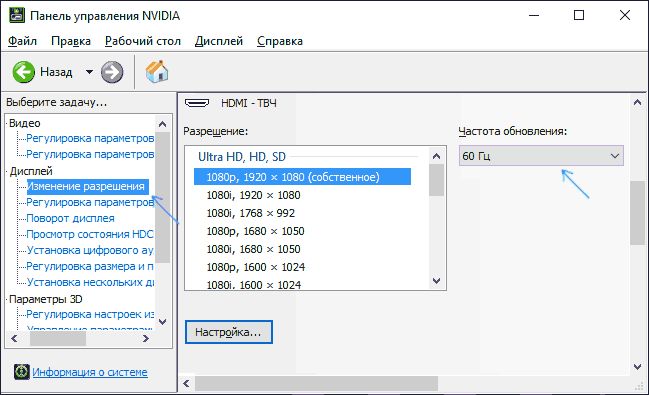This screenshot has width=649, height=395.
Task: Minimize the NVIDIA control panel window
Action: pyautogui.click(x=534, y=16)
